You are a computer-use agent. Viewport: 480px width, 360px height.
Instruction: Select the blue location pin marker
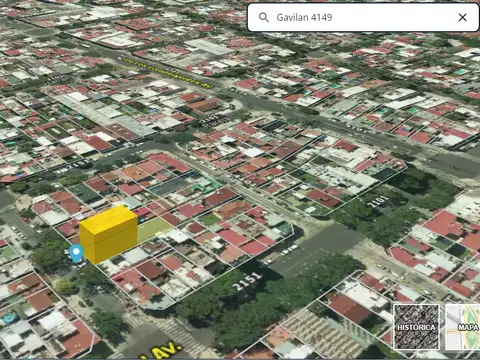(77, 253)
